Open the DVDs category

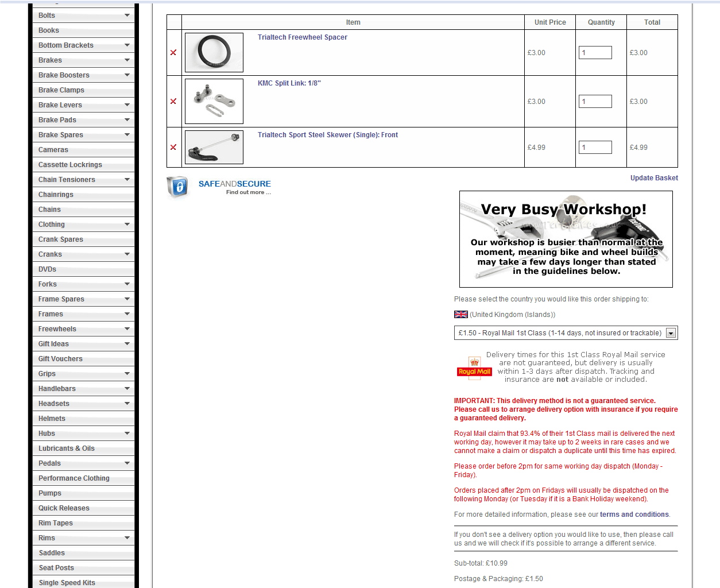84,269
